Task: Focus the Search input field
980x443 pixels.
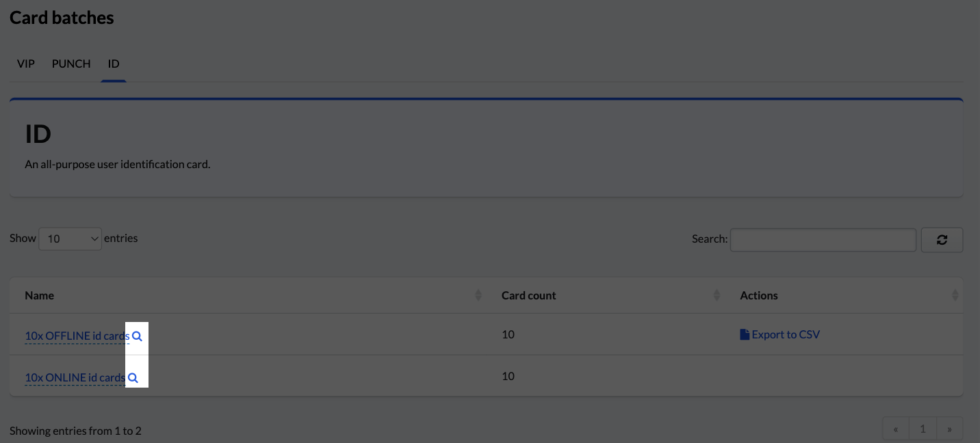Action: (823, 240)
